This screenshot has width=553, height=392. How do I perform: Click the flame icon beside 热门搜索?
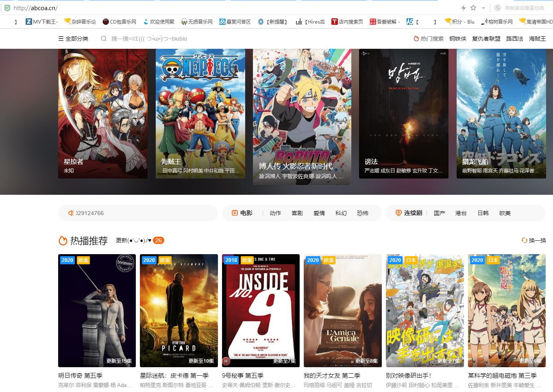[x=416, y=39]
